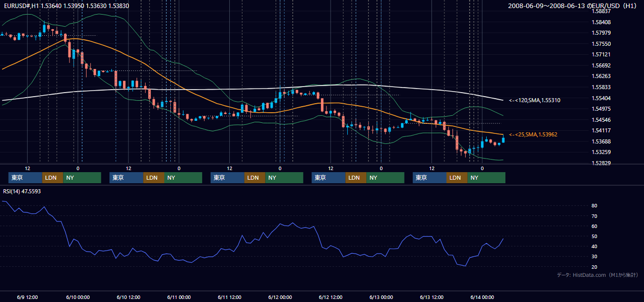Click the 6/11 00:00 time axis label
The image size is (644, 302).
(x=179, y=297)
